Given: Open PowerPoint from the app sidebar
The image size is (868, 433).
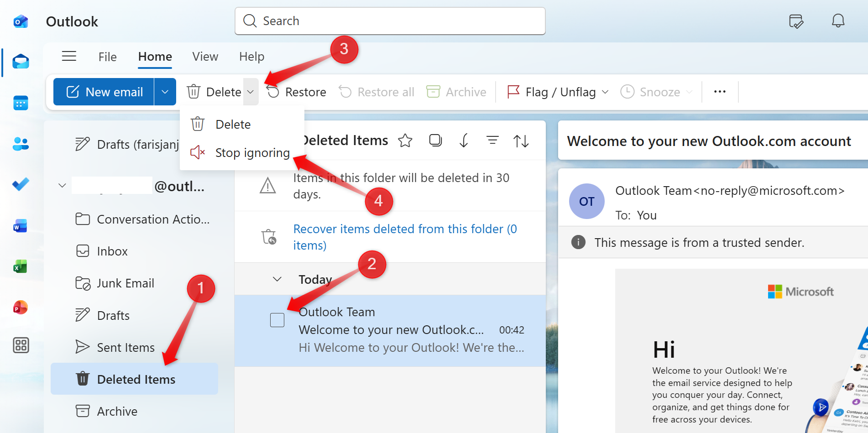Looking at the screenshot, I should (21, 307).
